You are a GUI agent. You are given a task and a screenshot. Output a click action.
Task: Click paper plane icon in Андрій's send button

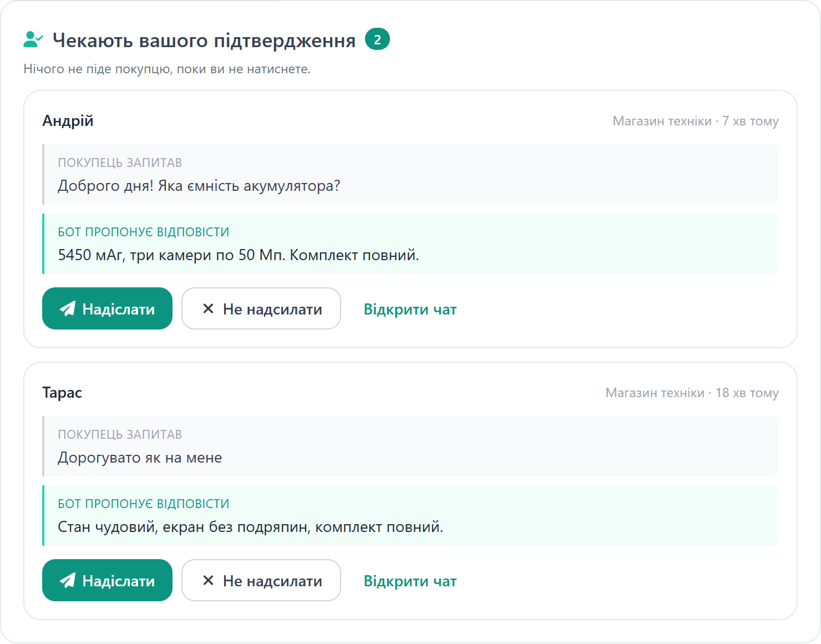point(68,309)
